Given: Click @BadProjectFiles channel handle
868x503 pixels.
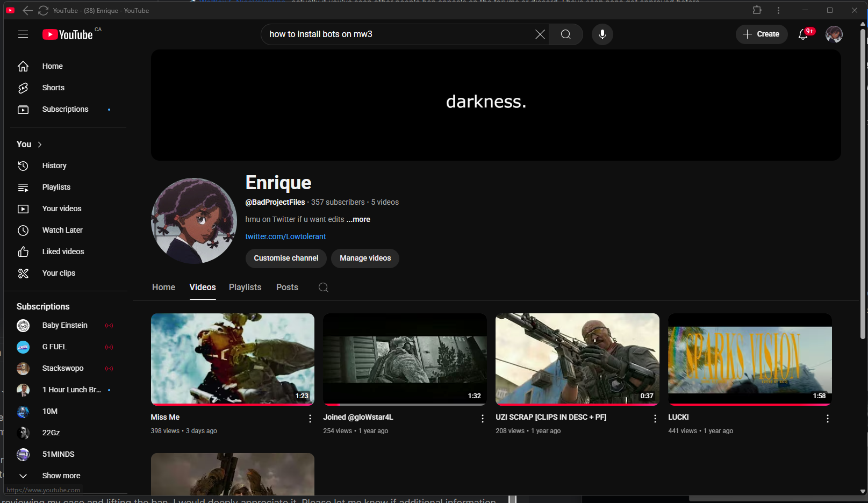Looking at the screenshot, I should click(x=275, y=202).
